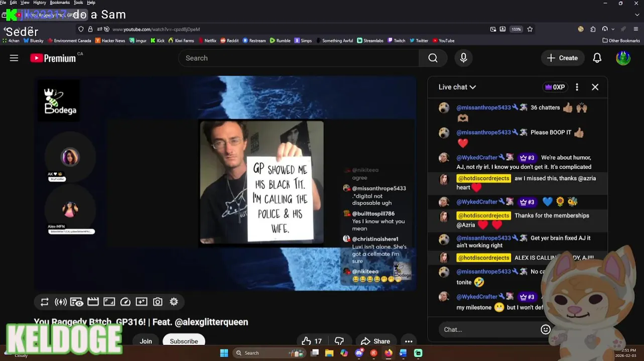Viewport: 644px width, 361px height.
Task: Bookmark this page with star icon
Action: point(530,29)
